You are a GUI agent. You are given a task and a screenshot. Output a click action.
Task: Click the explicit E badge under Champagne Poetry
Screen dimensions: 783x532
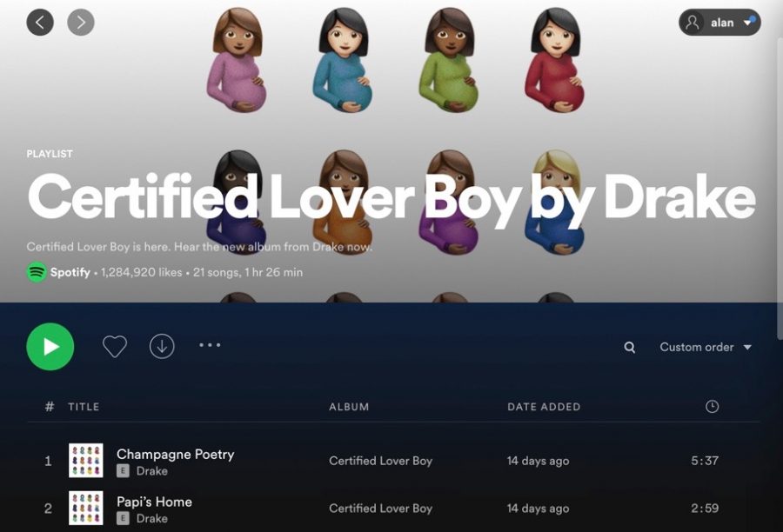[x=123, y=470]
